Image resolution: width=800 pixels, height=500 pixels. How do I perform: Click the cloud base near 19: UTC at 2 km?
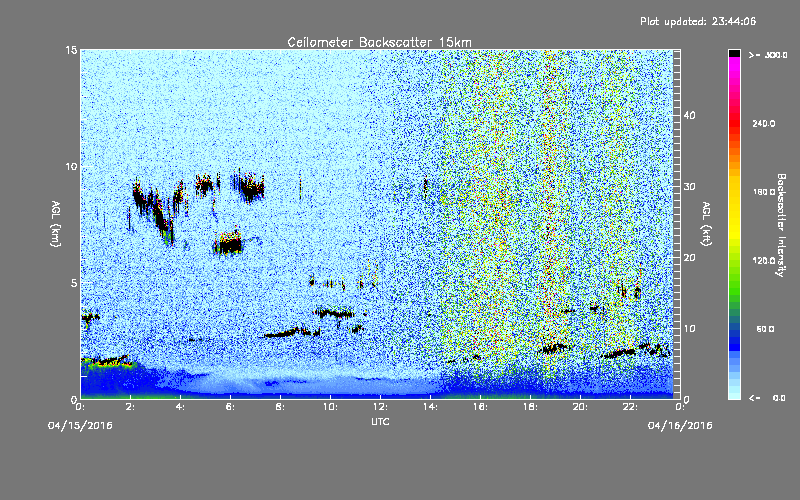[x=555, y=348]
